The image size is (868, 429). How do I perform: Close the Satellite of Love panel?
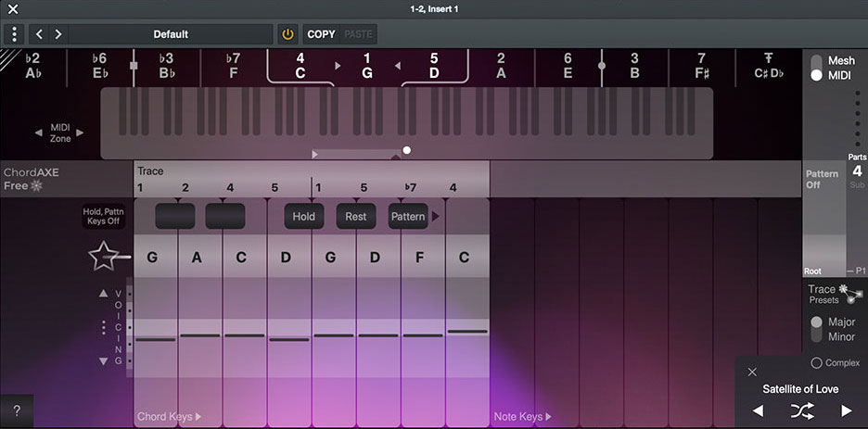[752, 372]
